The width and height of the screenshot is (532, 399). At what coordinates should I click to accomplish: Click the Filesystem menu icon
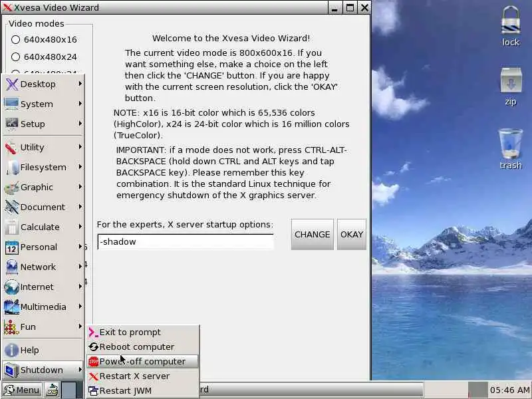pos(12,168)
